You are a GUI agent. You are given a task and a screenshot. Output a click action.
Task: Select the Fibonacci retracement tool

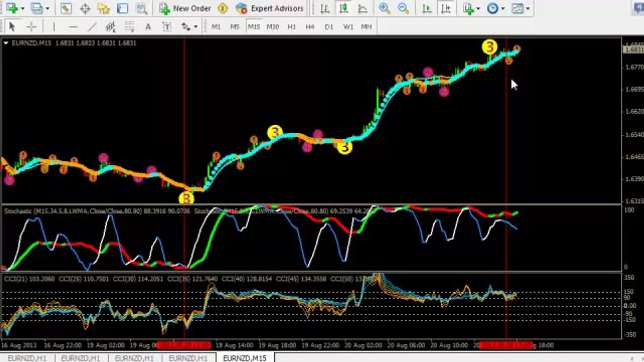[129, 27]
